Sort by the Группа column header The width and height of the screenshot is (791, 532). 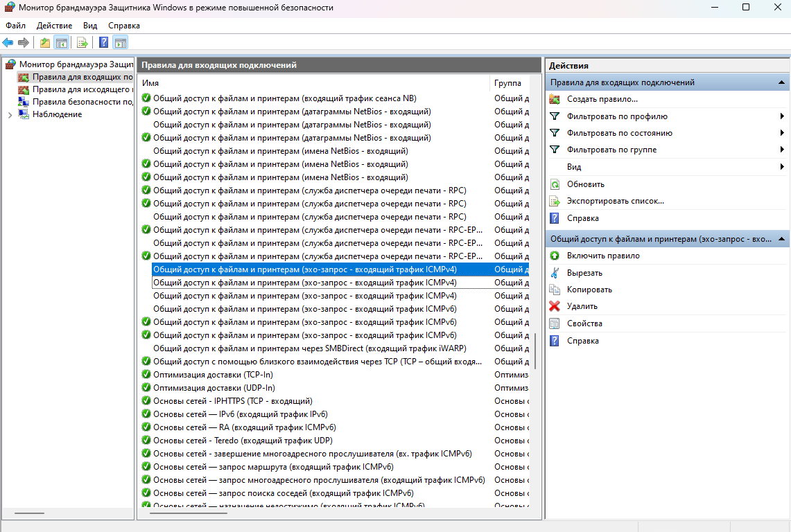(x=510, y=82)
